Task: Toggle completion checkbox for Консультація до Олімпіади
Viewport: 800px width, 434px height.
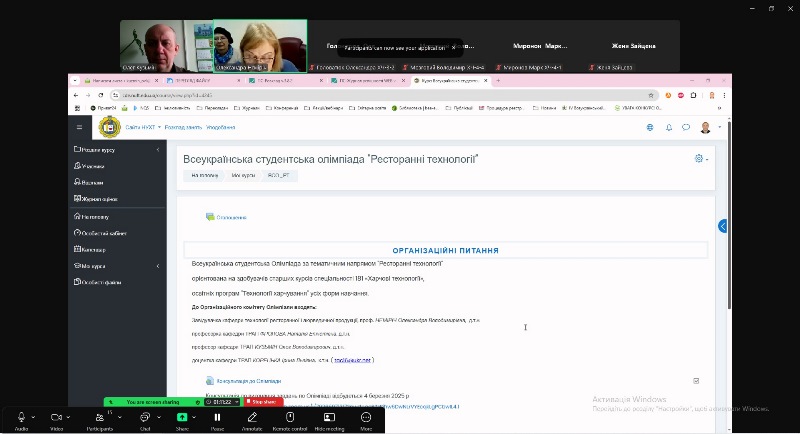Action: tap(696, 381)
